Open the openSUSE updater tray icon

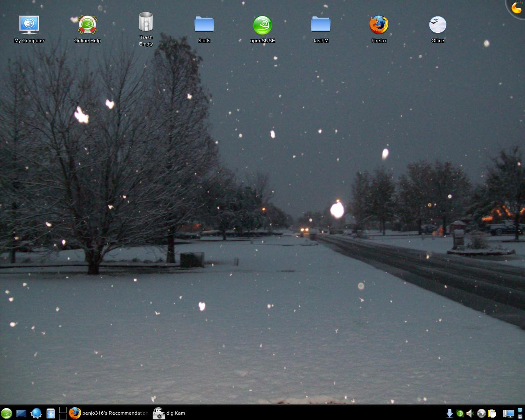click(460, 413)
